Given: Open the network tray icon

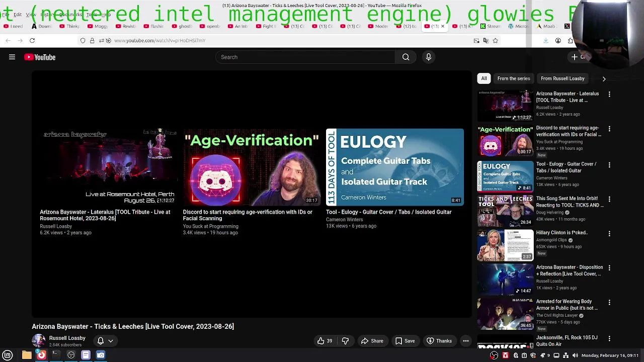Looking at the screenshot, I should tap(566, 355).
